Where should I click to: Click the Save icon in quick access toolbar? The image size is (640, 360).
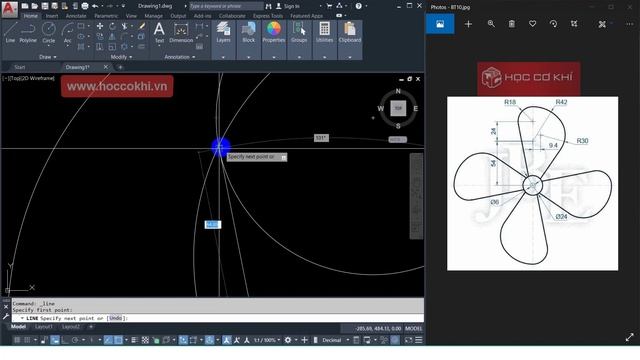point(45,6)
